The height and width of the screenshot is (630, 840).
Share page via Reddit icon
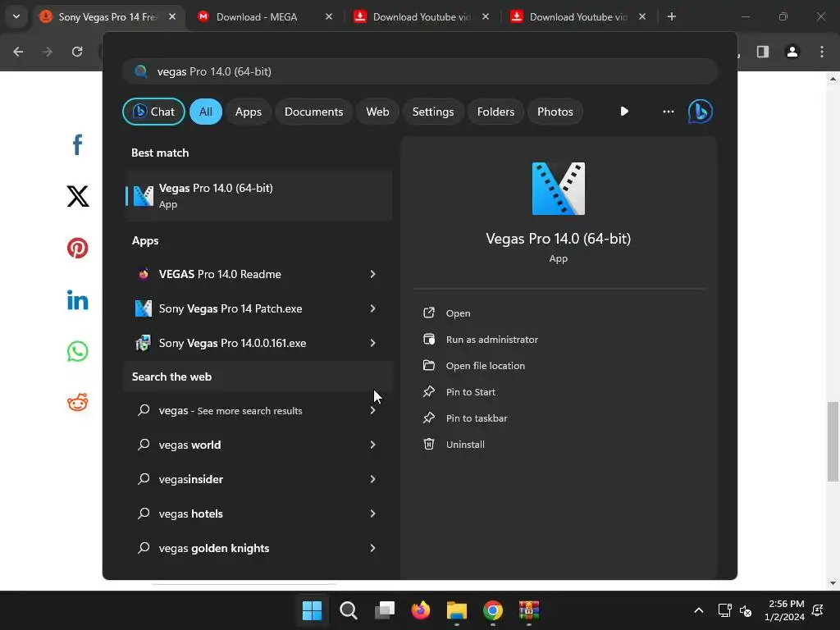(x=78, y=403)
